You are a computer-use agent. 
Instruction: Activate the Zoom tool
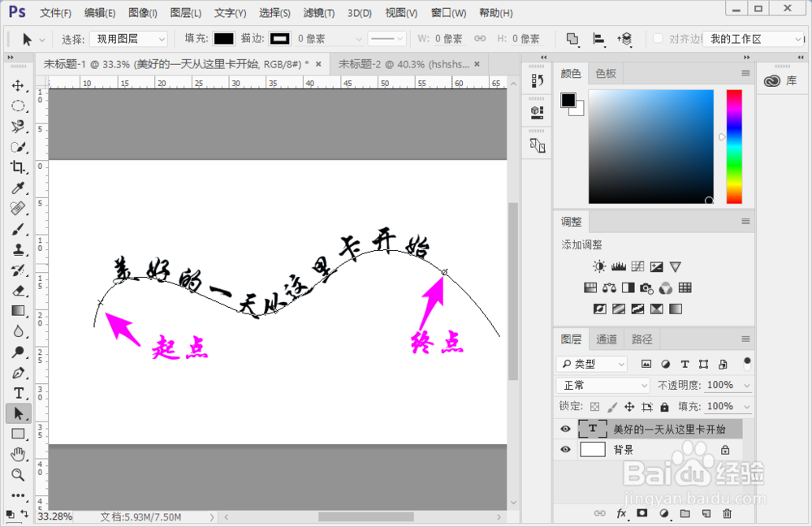click(18, 475)
